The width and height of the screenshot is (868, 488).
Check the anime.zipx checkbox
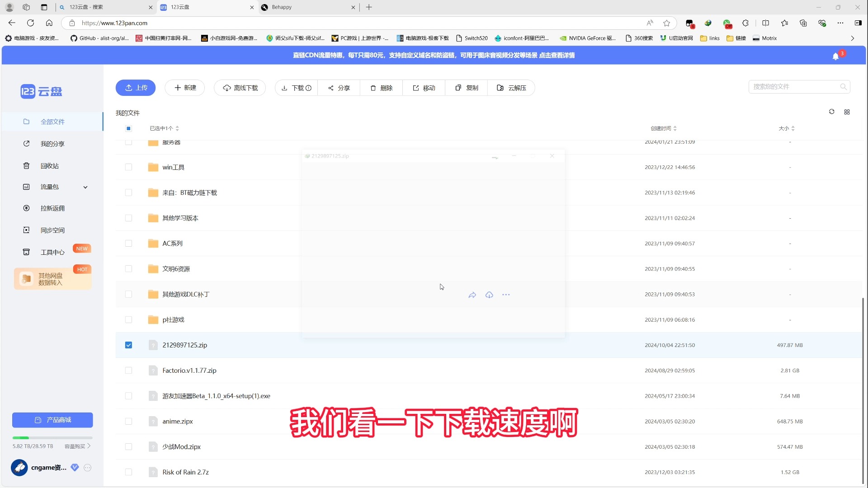[x=128, y=422]
